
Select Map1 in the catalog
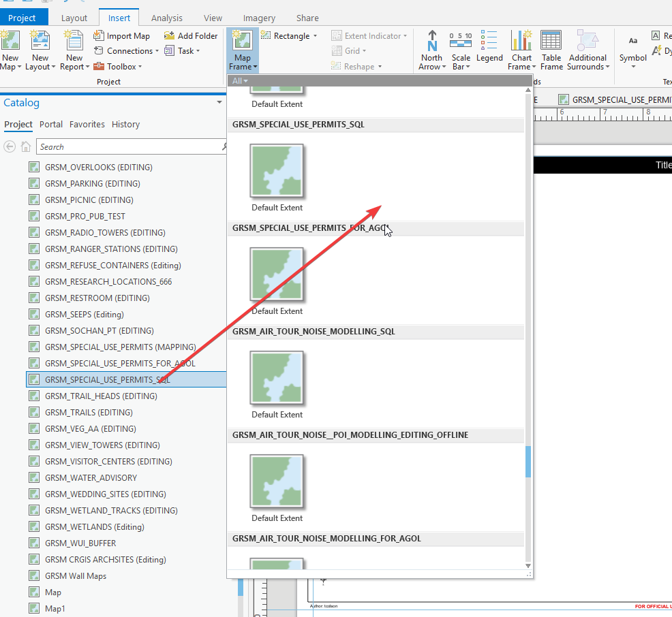(55, 608)
